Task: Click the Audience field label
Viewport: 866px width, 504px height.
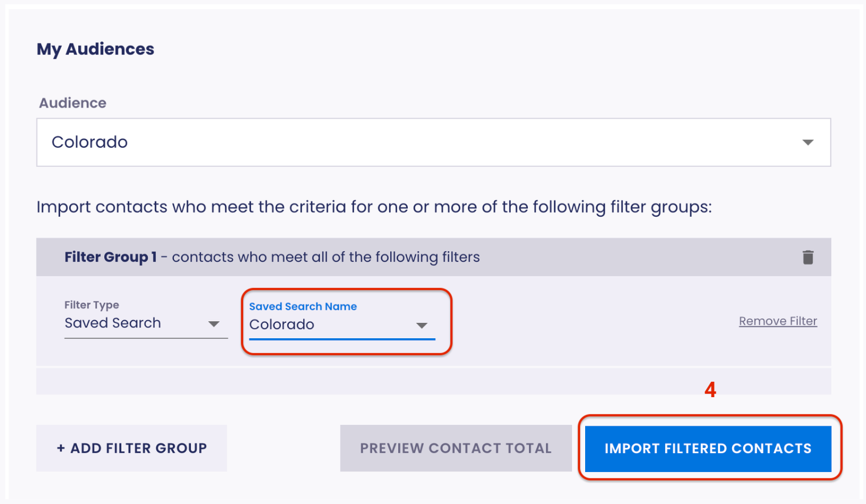Action: tap(73, 103)
